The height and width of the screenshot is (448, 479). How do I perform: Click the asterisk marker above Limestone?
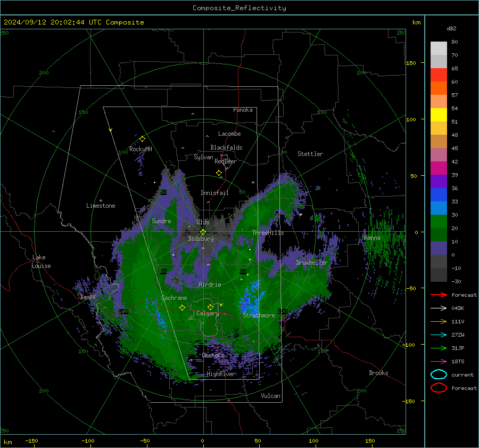point(101,201)
